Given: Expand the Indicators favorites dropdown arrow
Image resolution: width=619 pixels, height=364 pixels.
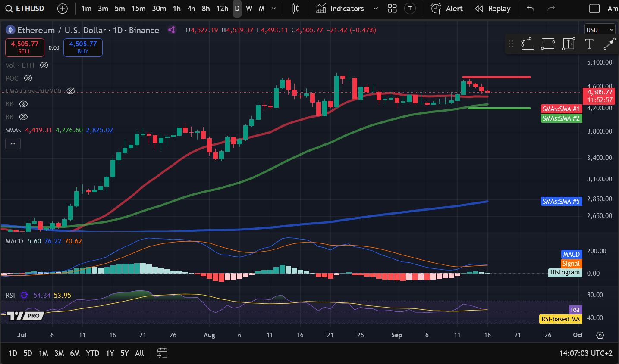Looking at the screenshot, I should [x=375, y=9].
